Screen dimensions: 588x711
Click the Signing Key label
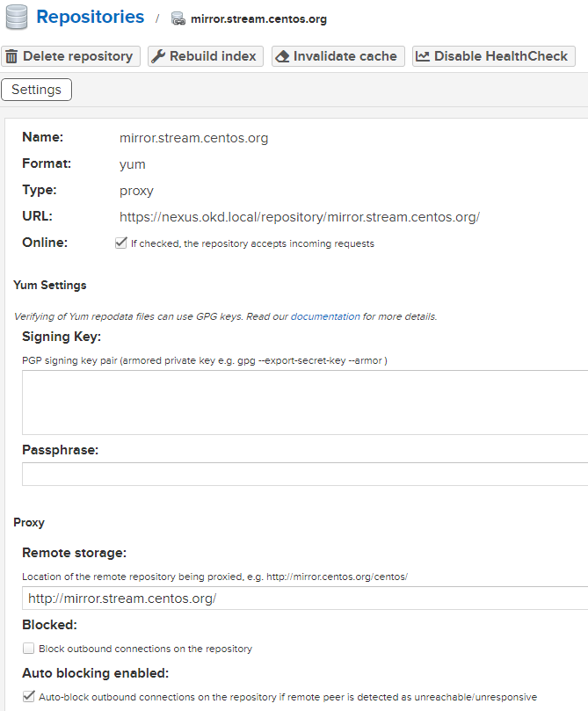62,337
